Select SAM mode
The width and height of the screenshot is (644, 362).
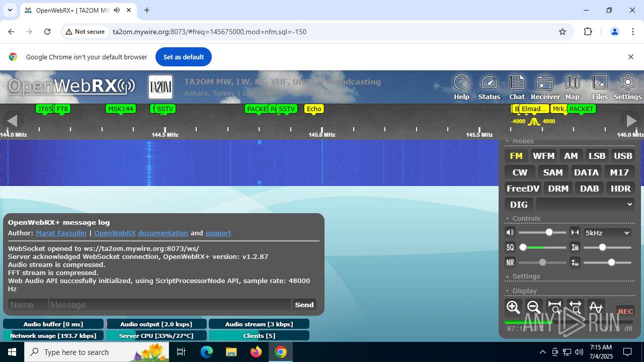pyautogui.click(x=553, y=172)
